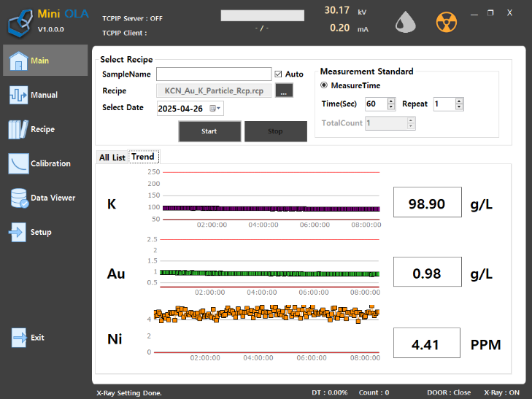Decrease the Time(Sec) value
This screenshot has height=399, width=532.
click(x=391, y=106)
